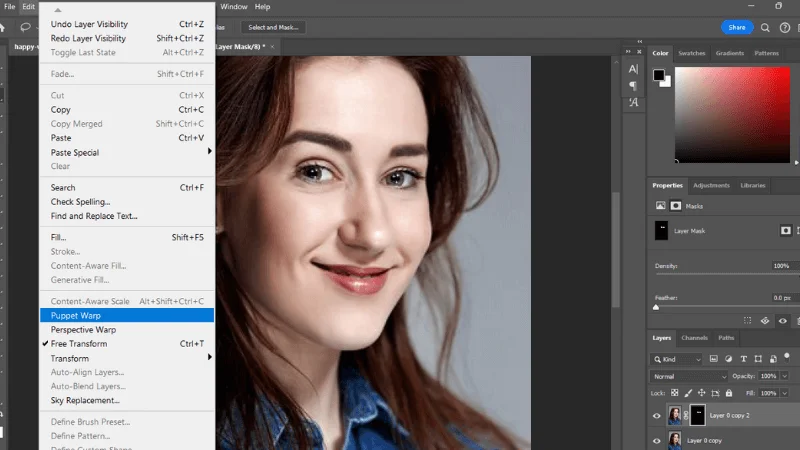This screenshot has width=800, height=450.
Task: Click foreground black color swatch
Action: pos(659,75)
